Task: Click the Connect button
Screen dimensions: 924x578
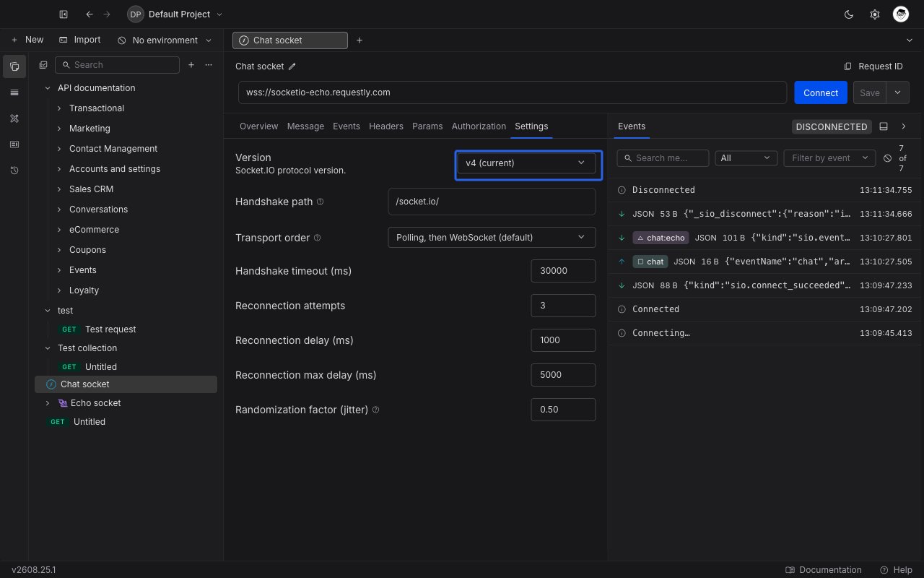Action: pyautogui.click(x=821, y=92)
